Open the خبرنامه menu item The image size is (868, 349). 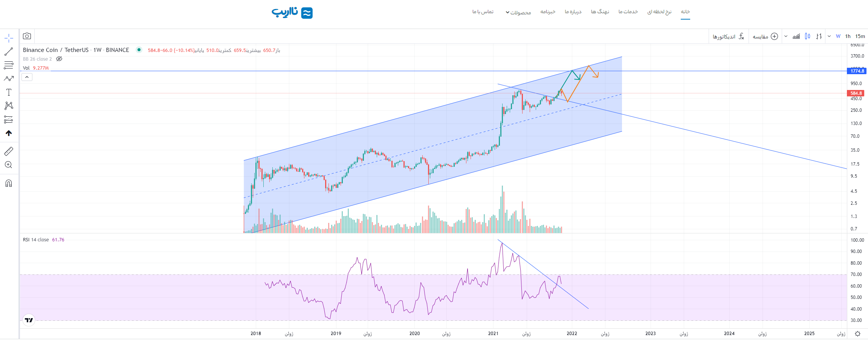(548, 12)
